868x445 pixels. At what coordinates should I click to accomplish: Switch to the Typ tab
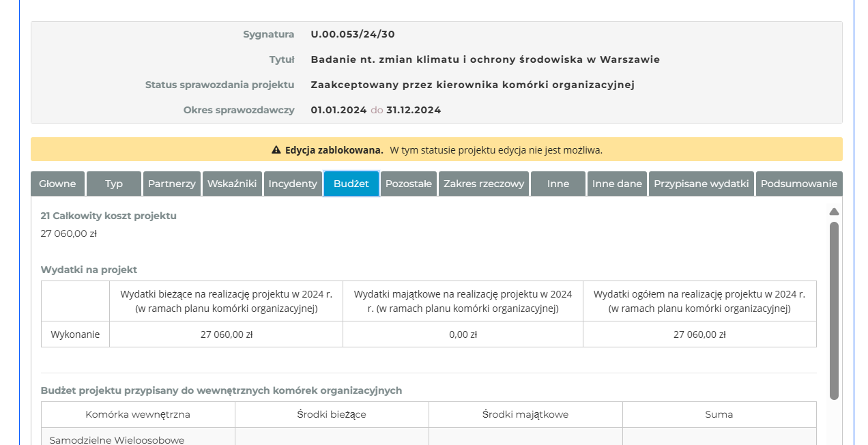(x=114, y=184)
